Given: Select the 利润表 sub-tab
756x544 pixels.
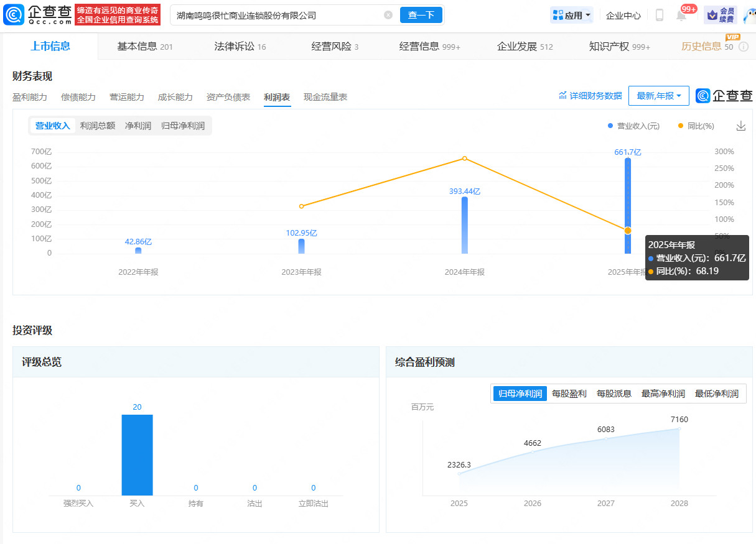Looking at the screenshot, I should 277,97.
